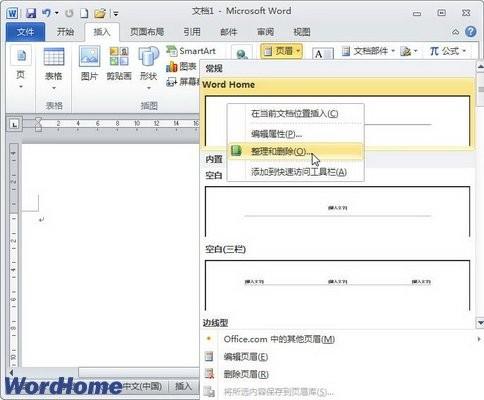Click the text box A icon
The image size is (484, 400).
323,53
